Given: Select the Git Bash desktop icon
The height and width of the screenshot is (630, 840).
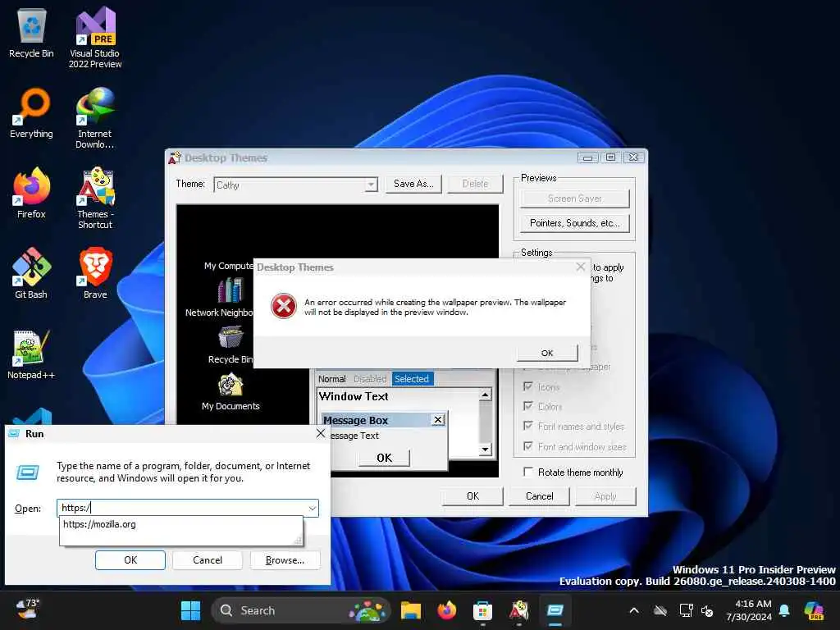Looking at the screenshot, I should coord(32,273).
